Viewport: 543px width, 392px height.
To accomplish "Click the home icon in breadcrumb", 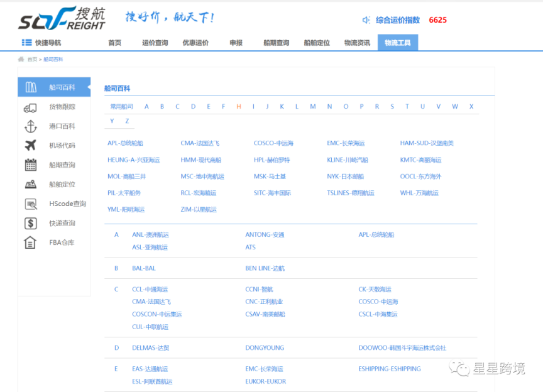I will [21, 59].
